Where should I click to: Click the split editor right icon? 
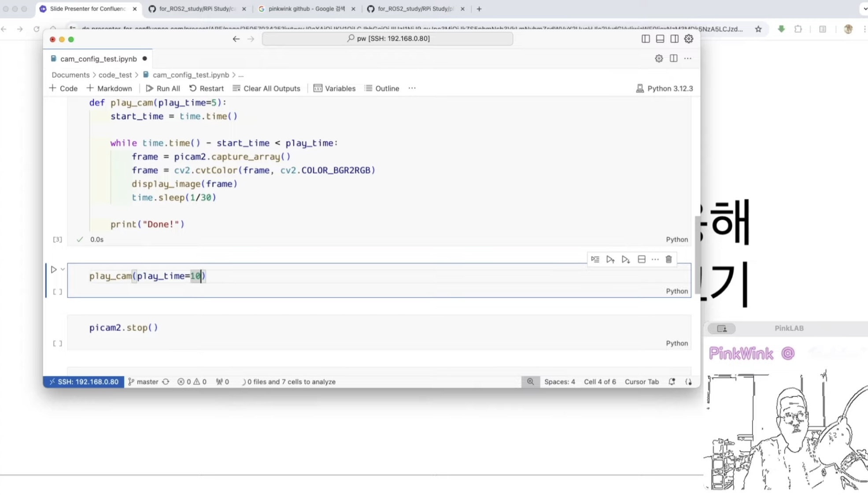[673, 59]
